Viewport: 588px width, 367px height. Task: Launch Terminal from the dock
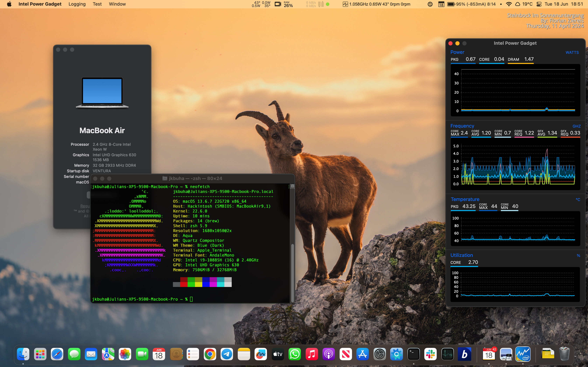pyautogui.click(x=414, y=354)
